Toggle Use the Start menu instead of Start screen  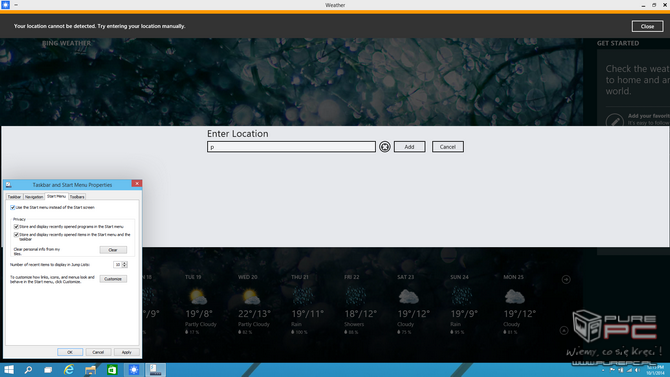pos(13,207)
